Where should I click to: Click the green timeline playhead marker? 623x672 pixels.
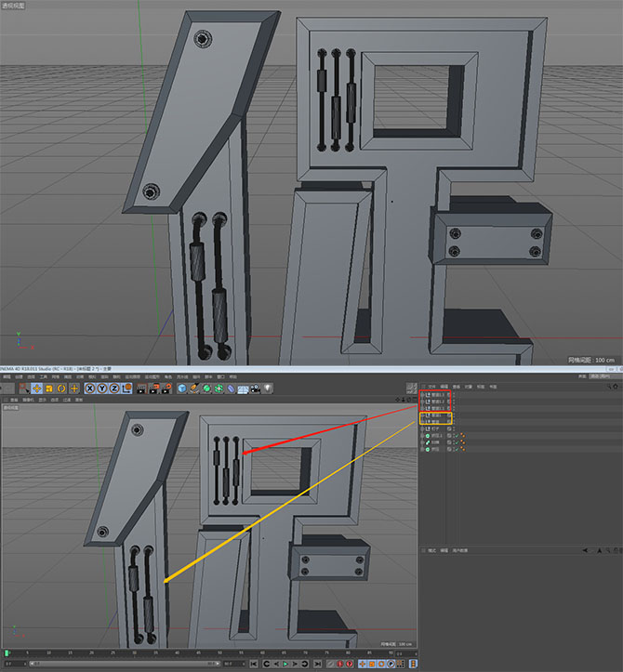tap(7, 652)
